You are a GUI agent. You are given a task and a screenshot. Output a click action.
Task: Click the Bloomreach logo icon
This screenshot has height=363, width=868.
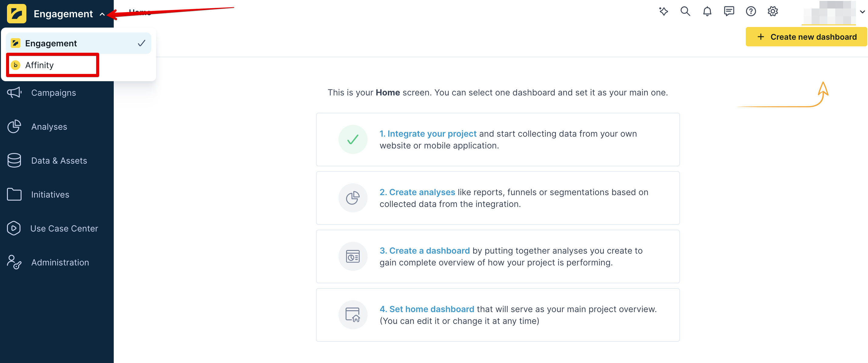[x=16, y=13]
